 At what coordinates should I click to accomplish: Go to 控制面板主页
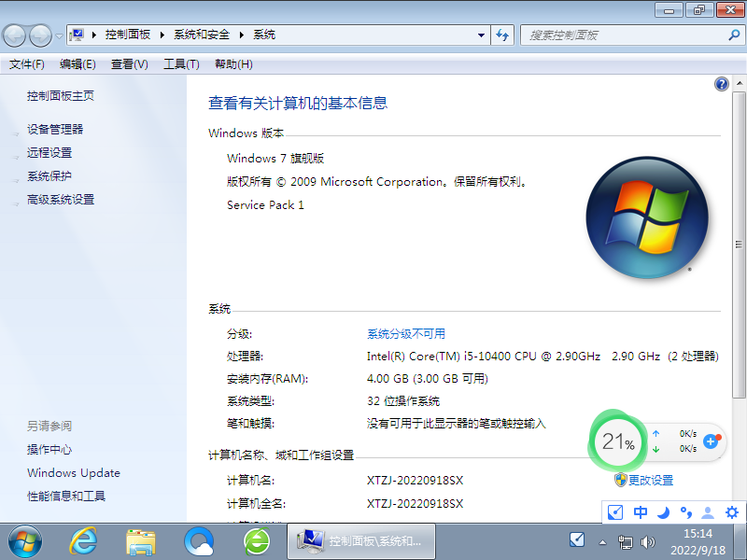[x=61, y=96]
